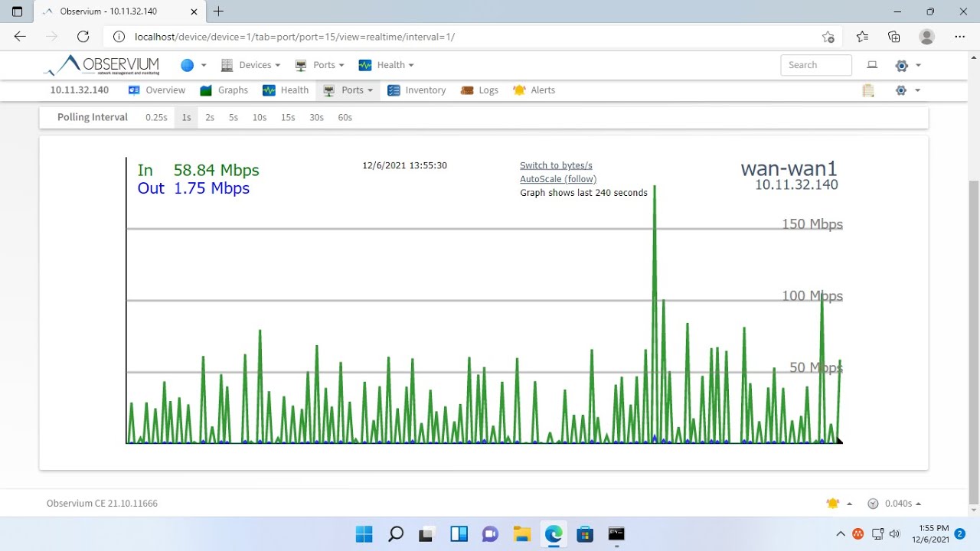Open a new browser tab
Image resolution: width=980 pixels, height=551 pixels.
(x=219, y=11)
